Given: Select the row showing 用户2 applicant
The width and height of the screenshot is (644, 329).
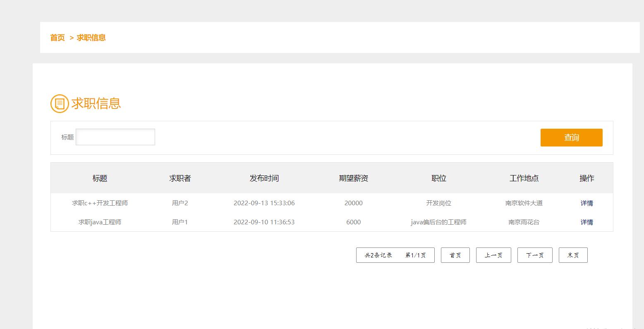Looking at the screenshot, I should click(x=180, y=203).
